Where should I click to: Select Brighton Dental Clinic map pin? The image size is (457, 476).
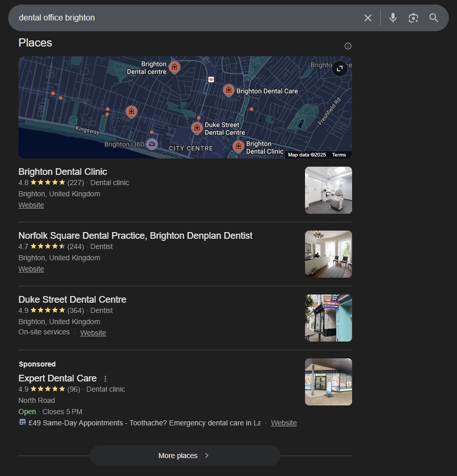[238, 147]
